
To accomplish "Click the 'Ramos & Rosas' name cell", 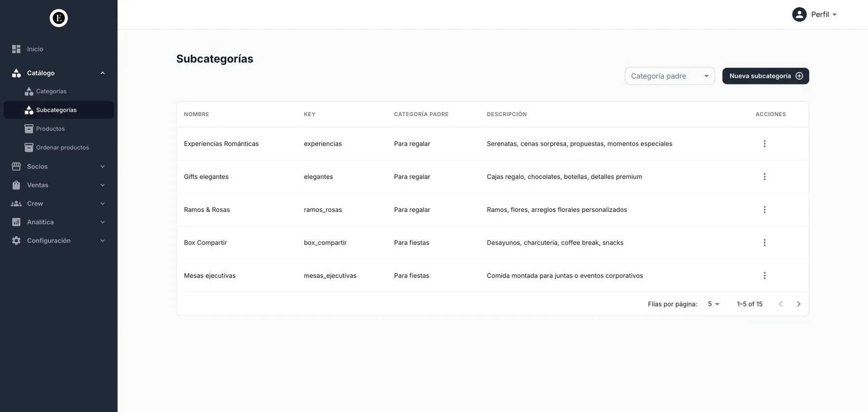I will [x=207, y=210].
